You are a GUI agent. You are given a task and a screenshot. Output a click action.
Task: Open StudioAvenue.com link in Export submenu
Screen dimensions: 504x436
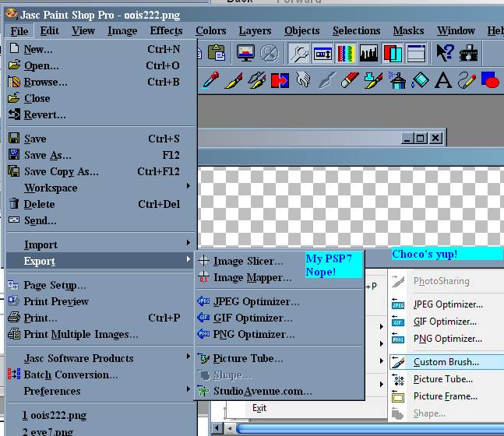(262, 391)
